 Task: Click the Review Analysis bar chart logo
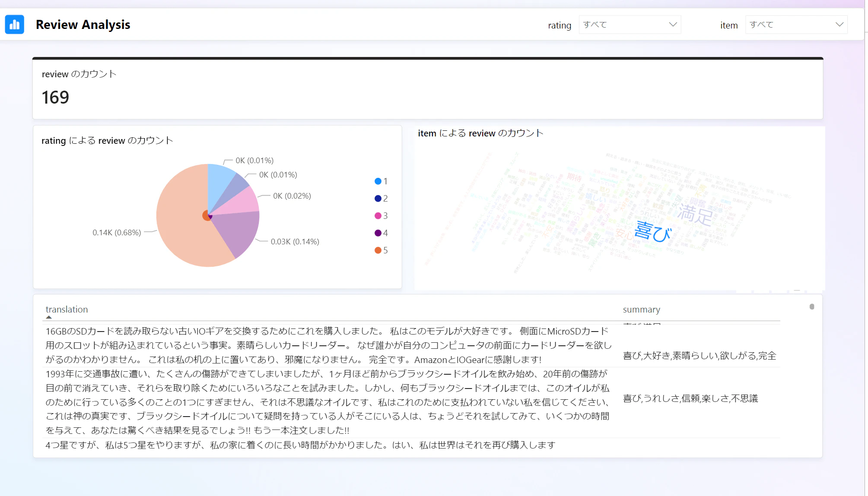(15, 25)
